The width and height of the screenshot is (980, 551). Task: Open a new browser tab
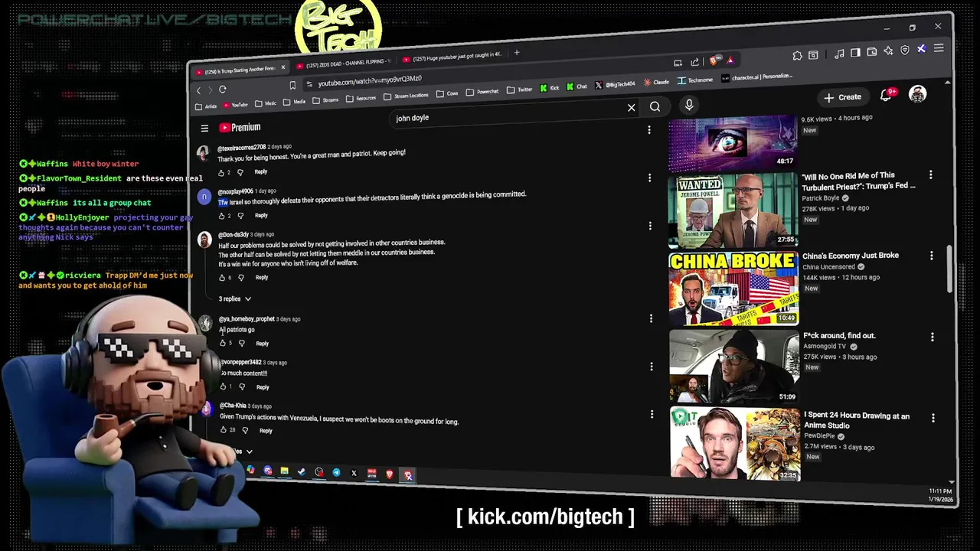[x=517, y=53]
